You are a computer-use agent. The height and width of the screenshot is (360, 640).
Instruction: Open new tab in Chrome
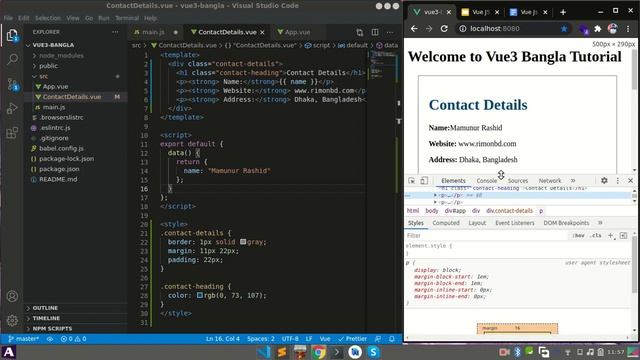(x=563, y=12)
